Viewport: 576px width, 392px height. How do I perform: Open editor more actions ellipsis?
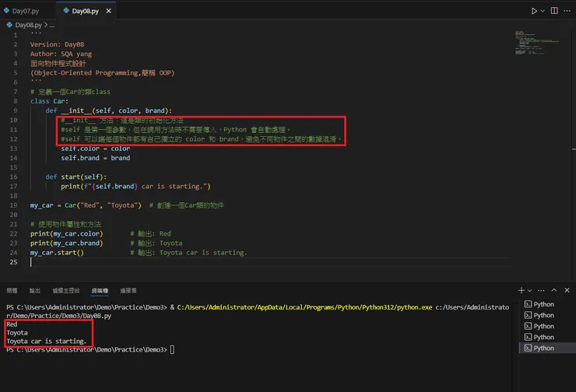[x=567, y=11]
